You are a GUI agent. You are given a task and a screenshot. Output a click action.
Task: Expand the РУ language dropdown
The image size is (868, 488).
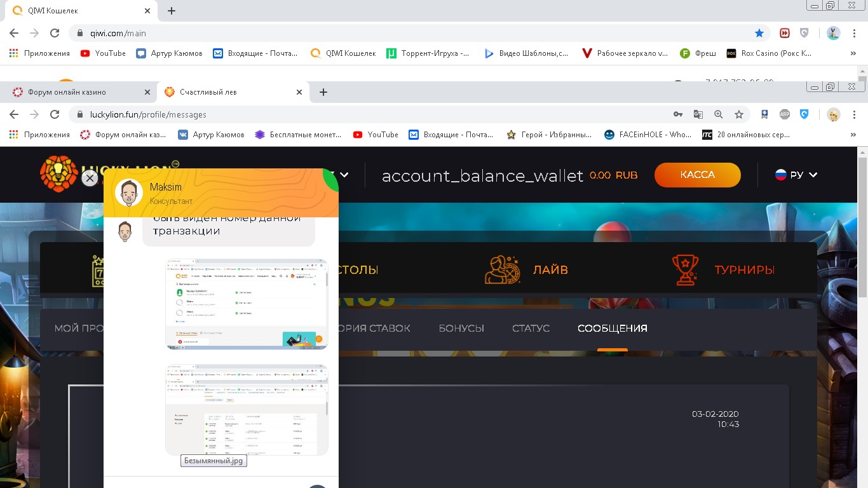pos(796,175)
